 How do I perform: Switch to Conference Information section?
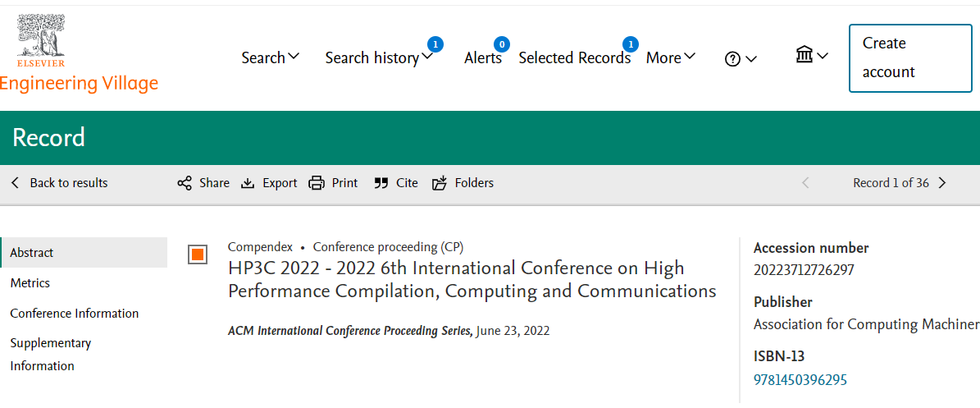click(x=75, y=313)
